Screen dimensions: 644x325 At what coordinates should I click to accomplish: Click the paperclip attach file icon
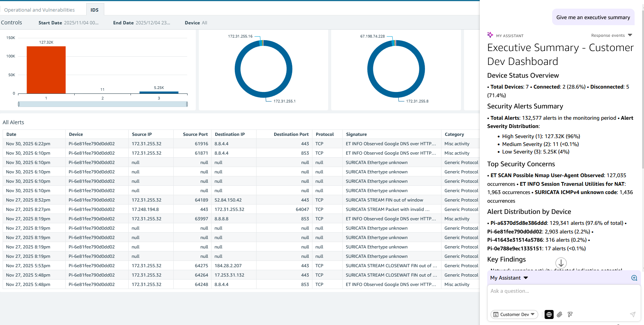pos(560,314)
